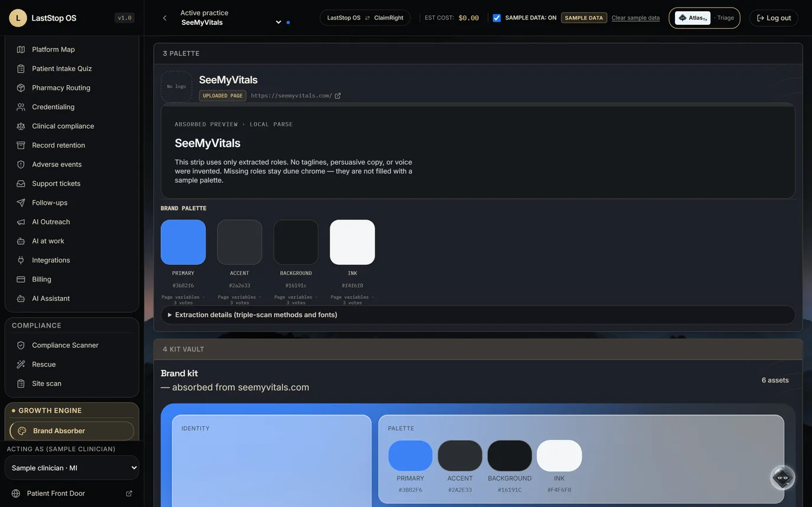The height and width of the screenshot is (507, 812).
Task: Open the https://seemyvitals.com/ link
Action: [x=292, y=96]
